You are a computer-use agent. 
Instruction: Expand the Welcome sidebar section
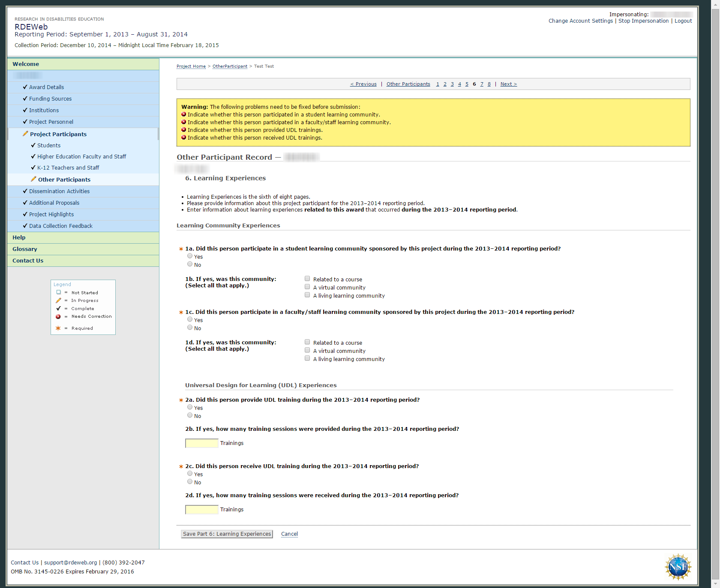coord(26,64)
